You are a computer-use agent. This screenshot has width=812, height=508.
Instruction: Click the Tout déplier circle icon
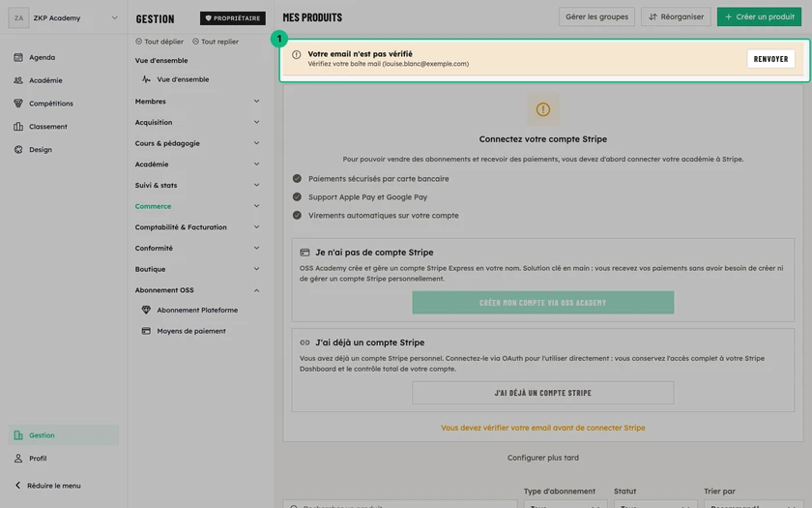coord(138,42)
